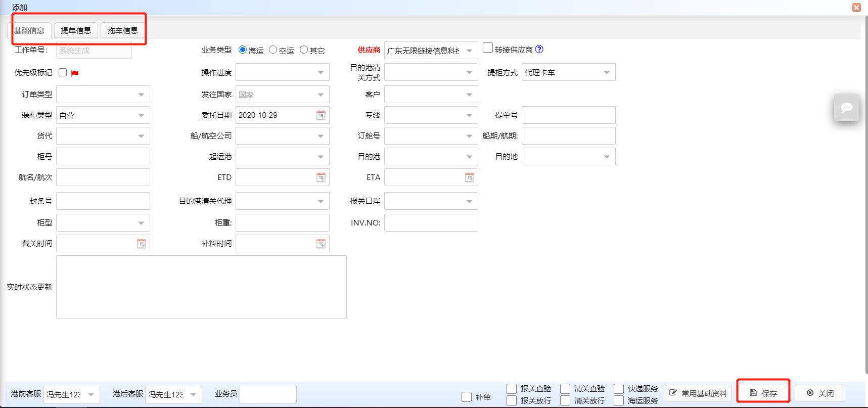Check the 补单 checkbox
This screenshot has width=868, height=408.
coord(467,397)
